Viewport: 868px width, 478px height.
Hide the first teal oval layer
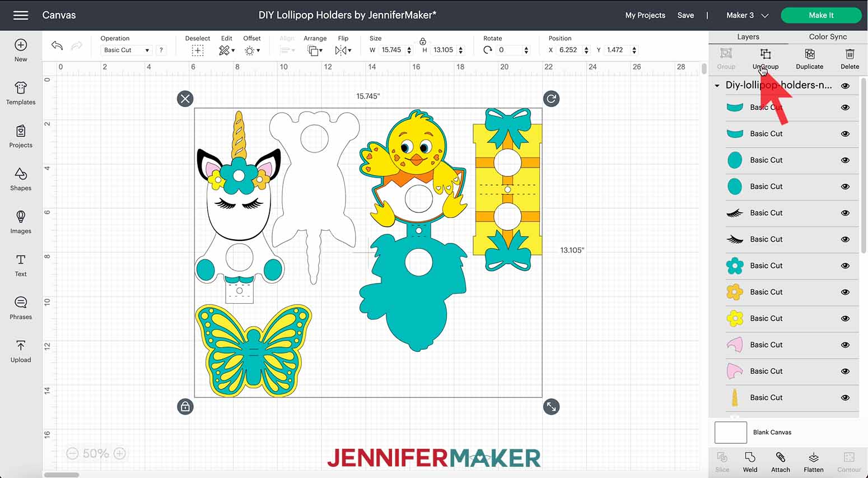point(845,160)
